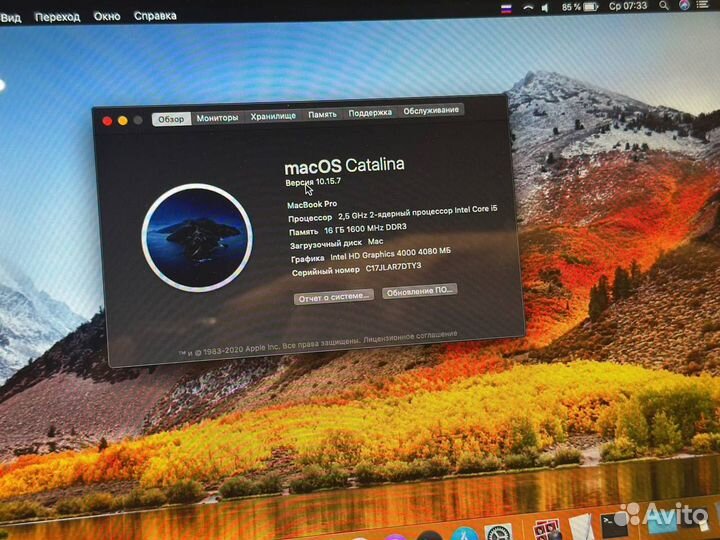Open the Переход menu
The height and width of the screenshot is (540, 720).
tap(57, 17)
